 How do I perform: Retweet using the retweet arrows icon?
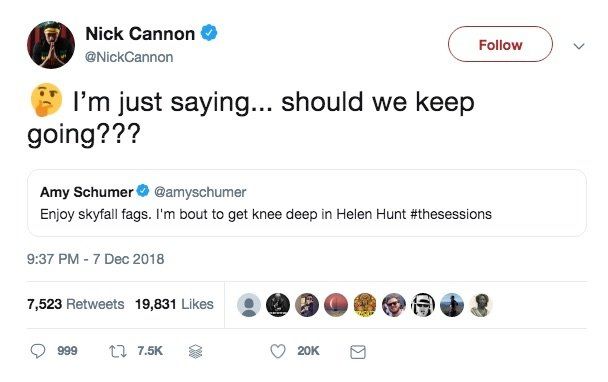(x=117, y=351)
